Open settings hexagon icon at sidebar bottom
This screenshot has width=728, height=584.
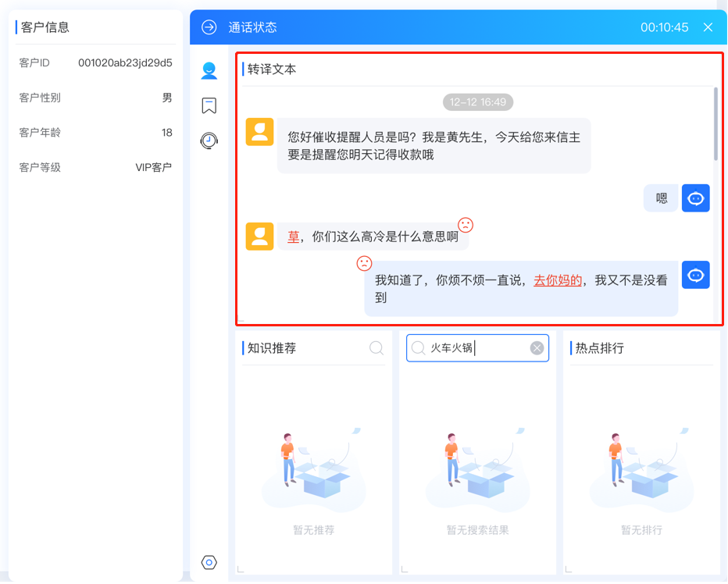point(209,562)
